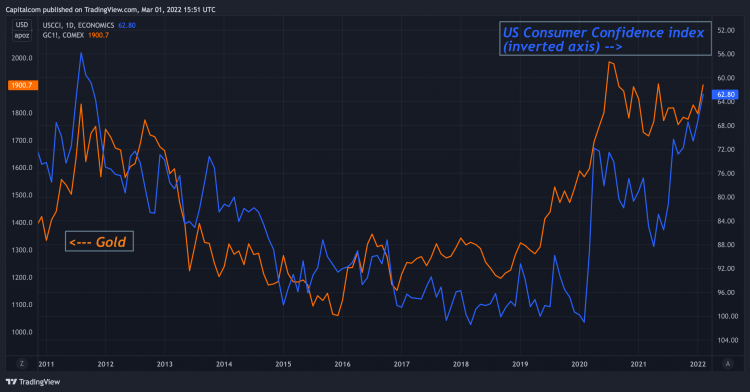
Task: Click the 1000.0 tick on left price axis
Action: pos(22,332)
